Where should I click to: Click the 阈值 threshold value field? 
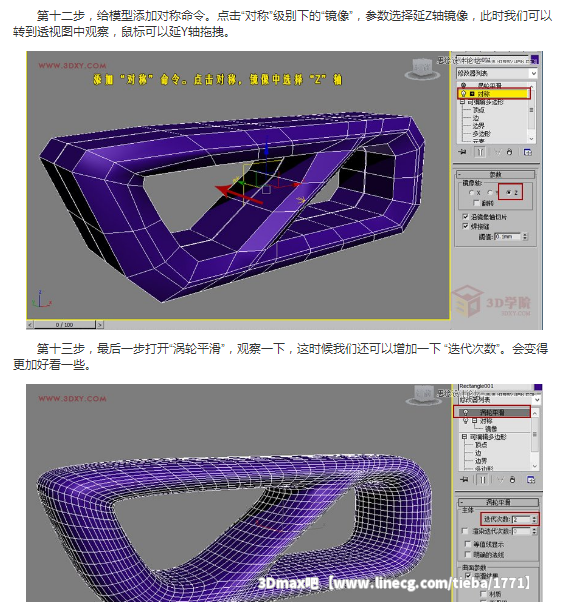(507, 236)
